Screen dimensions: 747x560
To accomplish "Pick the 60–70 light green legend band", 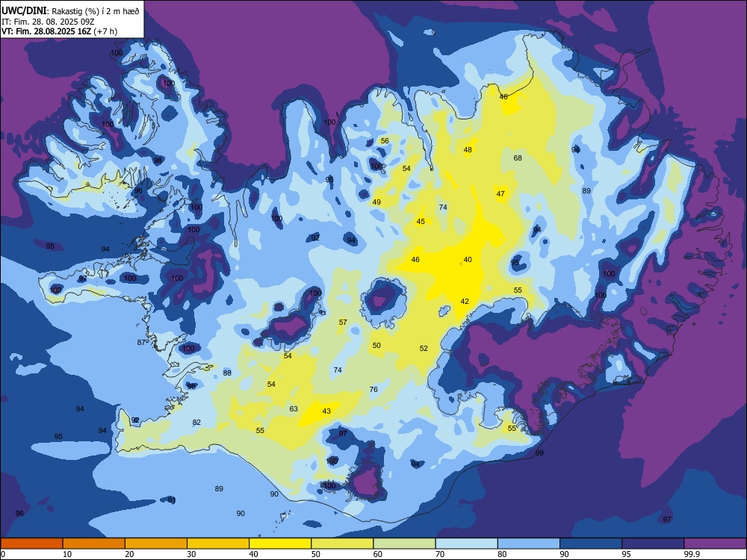I will coord(404,544).
